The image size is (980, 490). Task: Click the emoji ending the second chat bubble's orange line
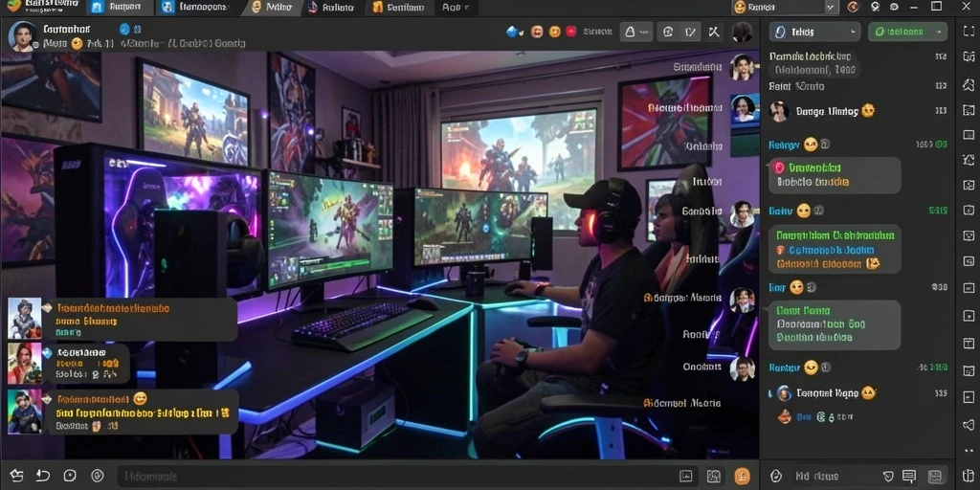pos(873,264)
